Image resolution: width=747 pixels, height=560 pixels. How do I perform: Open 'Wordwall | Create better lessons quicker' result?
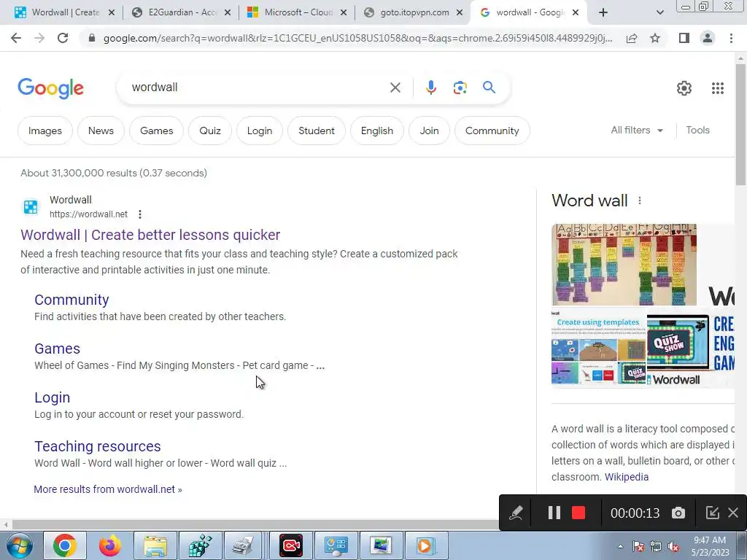coord(150,235)
